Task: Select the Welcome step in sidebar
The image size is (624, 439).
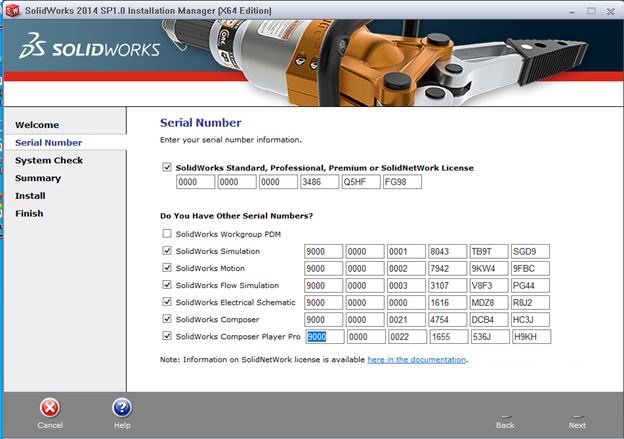Action: (37, 125)
